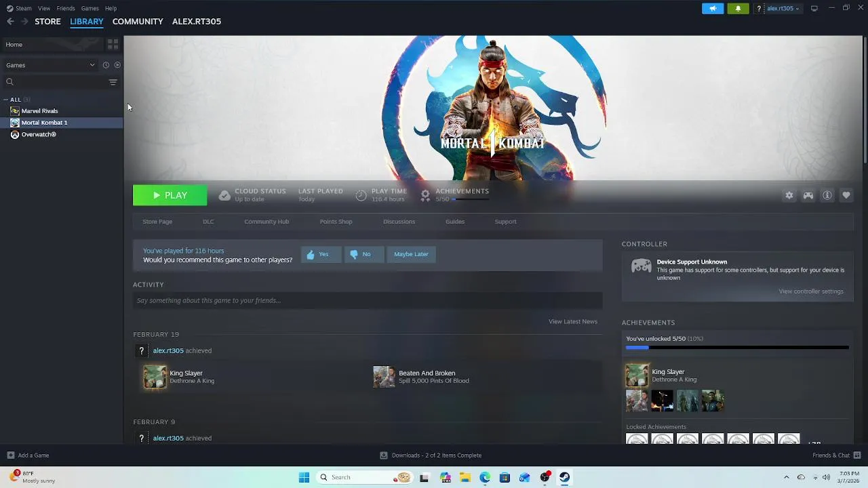Switch to the STORE tab
The image size is (868, 488).
tap(47, 21)
